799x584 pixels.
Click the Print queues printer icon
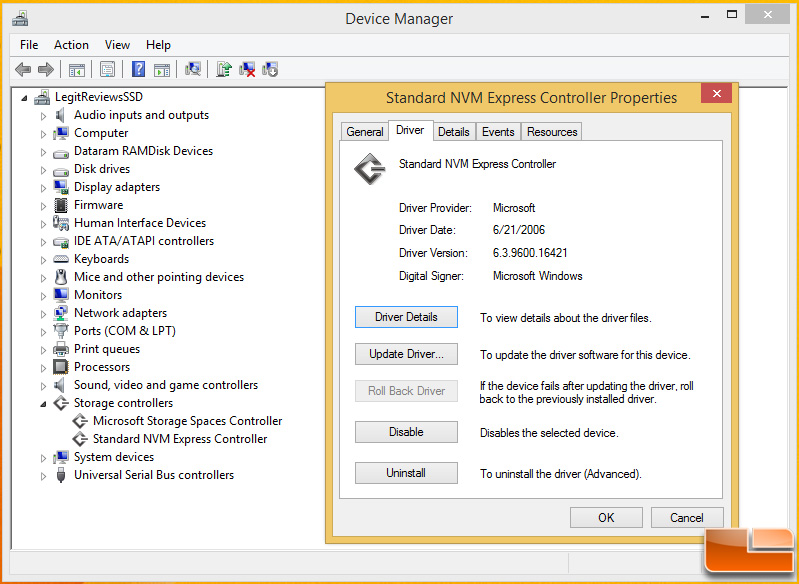point(61,349)
